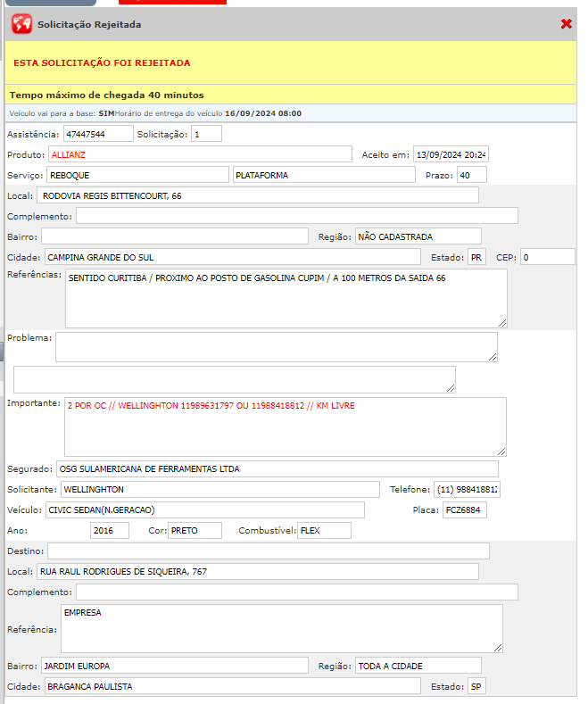This screenshot has width=588, height=704.
Task: Click the delivery time 16/09/2024 08:00 text
Action: point(263,113)
